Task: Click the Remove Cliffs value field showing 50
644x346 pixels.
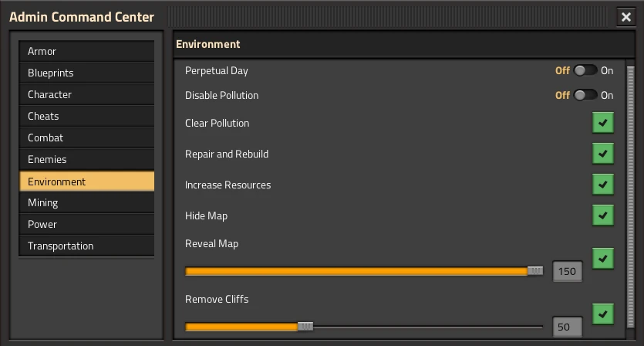Action: (x=568, y=327)
